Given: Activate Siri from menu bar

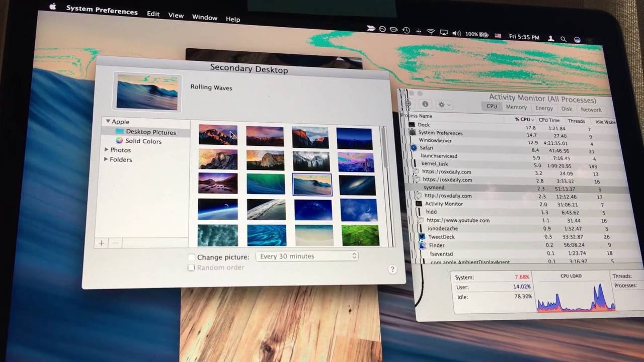Looking at the screenshot, I should pyautogui.click(x=577, y=40).
